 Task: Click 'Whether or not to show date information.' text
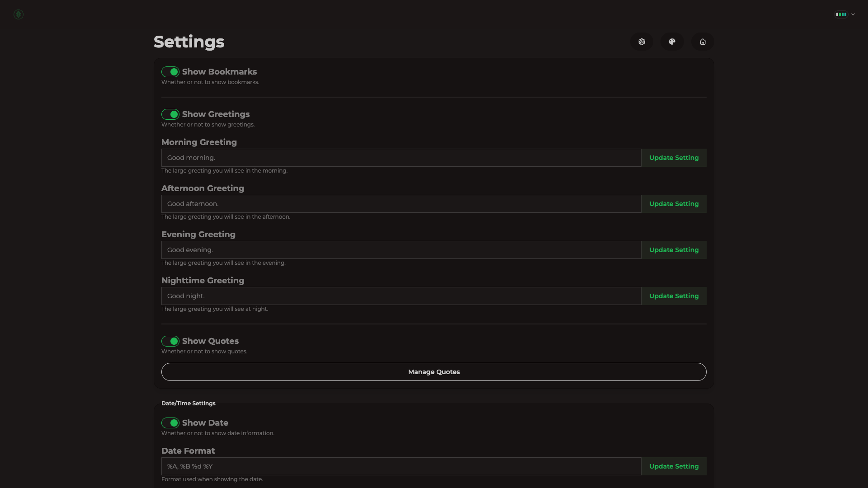click(x=218, y=433)
